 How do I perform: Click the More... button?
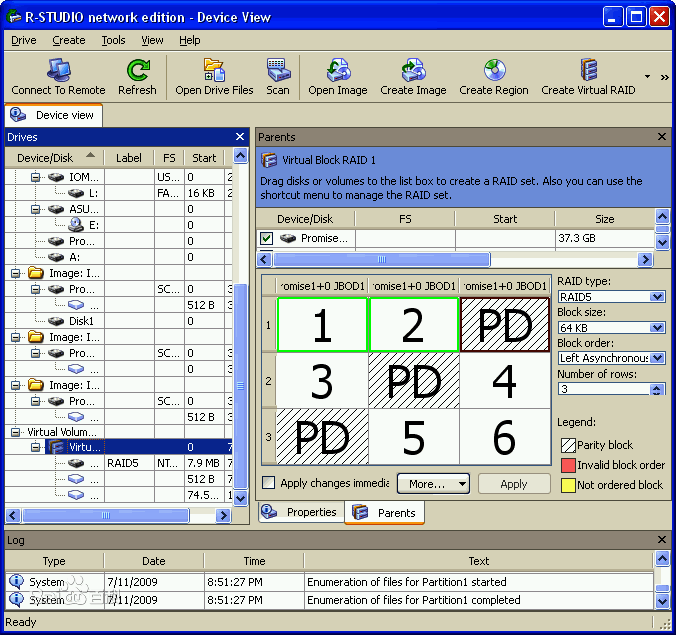point(433,484)
